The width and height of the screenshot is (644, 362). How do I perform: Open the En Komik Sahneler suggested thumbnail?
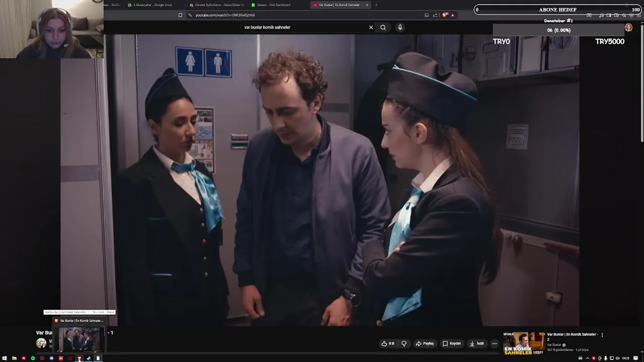pos(524,343)
